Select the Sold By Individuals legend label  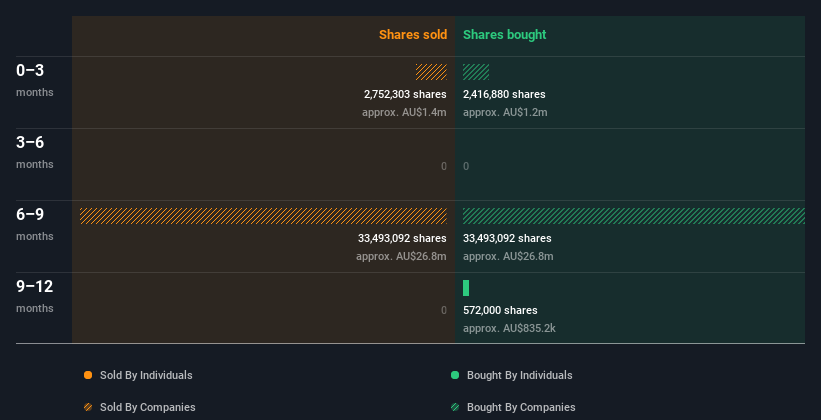146,375
